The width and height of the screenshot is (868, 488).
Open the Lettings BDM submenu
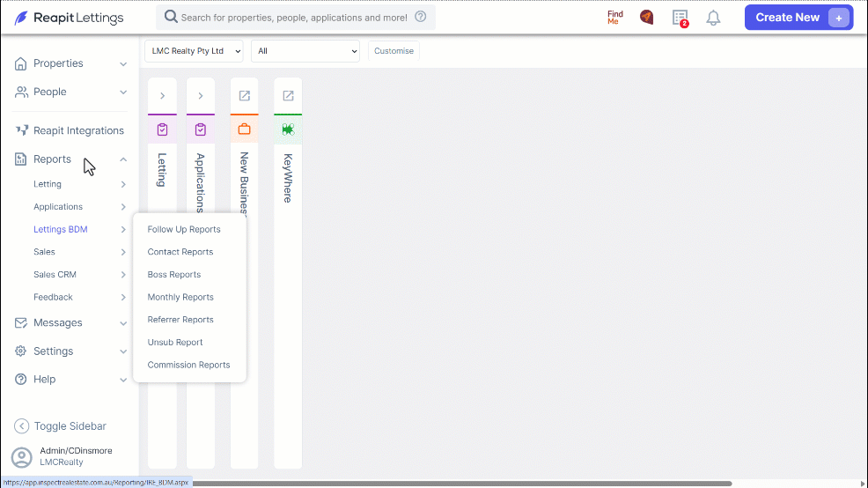pyautogui.click(x=79, y=229)
